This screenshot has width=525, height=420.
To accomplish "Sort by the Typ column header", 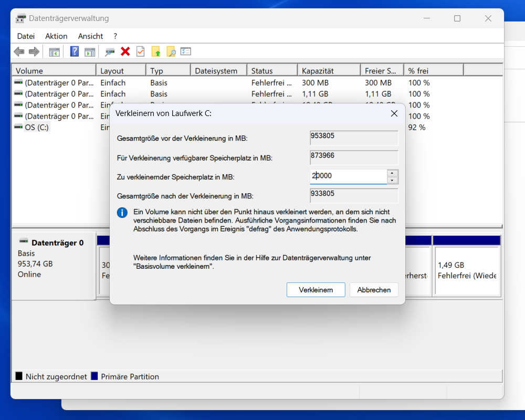I will pos(169,71).
